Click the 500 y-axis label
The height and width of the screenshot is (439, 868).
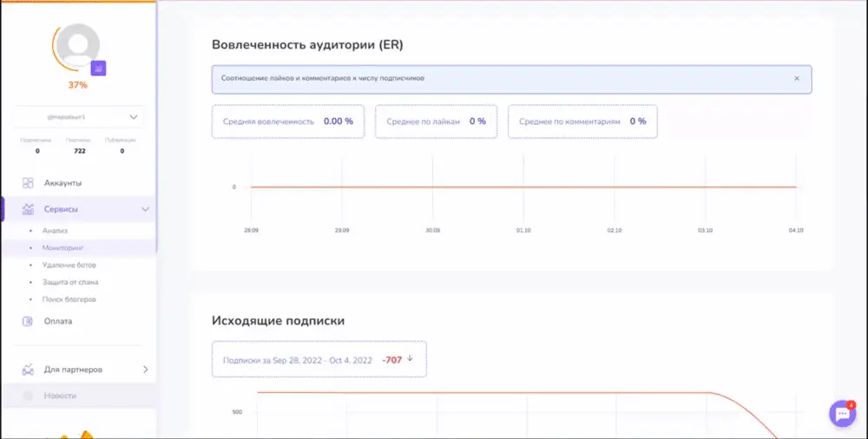(237, 412)
